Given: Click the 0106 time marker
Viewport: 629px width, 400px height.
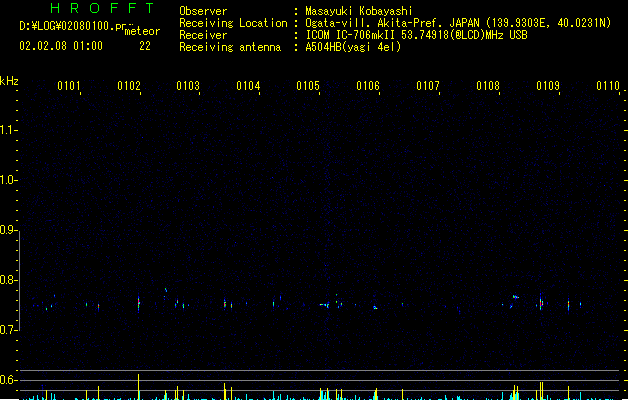Looking at the screenshot, I should [x=368, y=85].
